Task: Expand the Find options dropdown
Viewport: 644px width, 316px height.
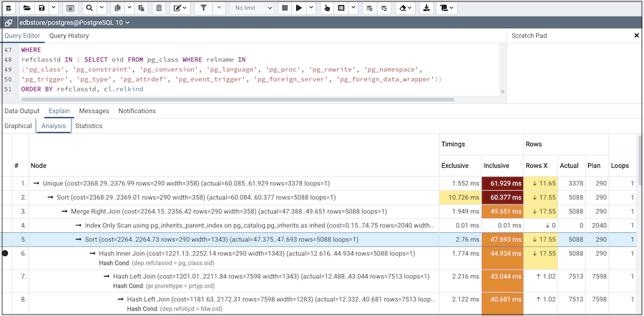Action: point(102,8)
